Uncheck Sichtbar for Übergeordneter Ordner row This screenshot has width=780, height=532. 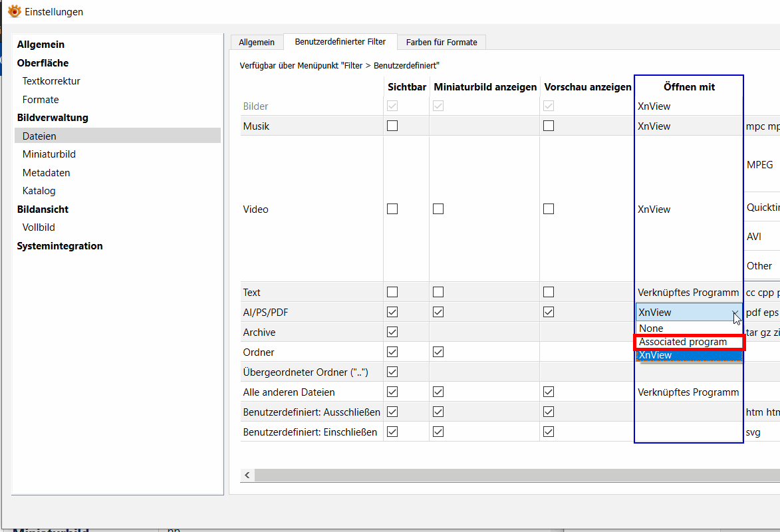pyautogui.click(x=392, y=372)
